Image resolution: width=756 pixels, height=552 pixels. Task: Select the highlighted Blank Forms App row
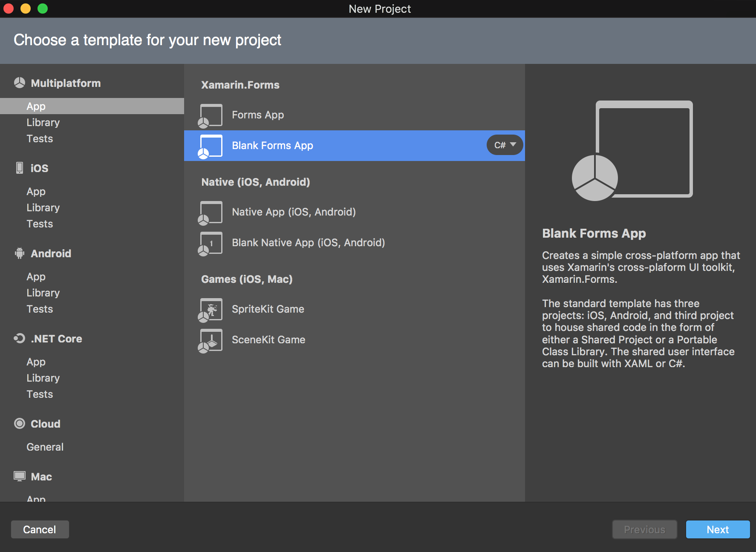click(354, 145)
